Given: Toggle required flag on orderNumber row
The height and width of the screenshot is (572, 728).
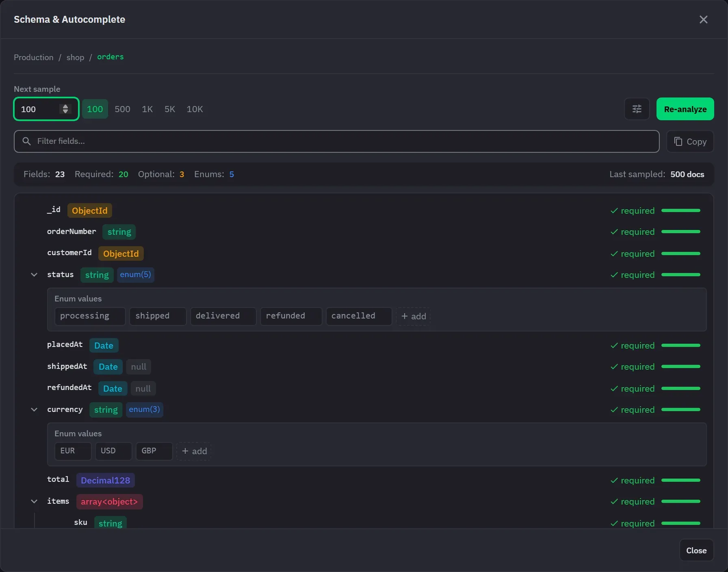Looking at the screenshot, I should coord(633,232).
